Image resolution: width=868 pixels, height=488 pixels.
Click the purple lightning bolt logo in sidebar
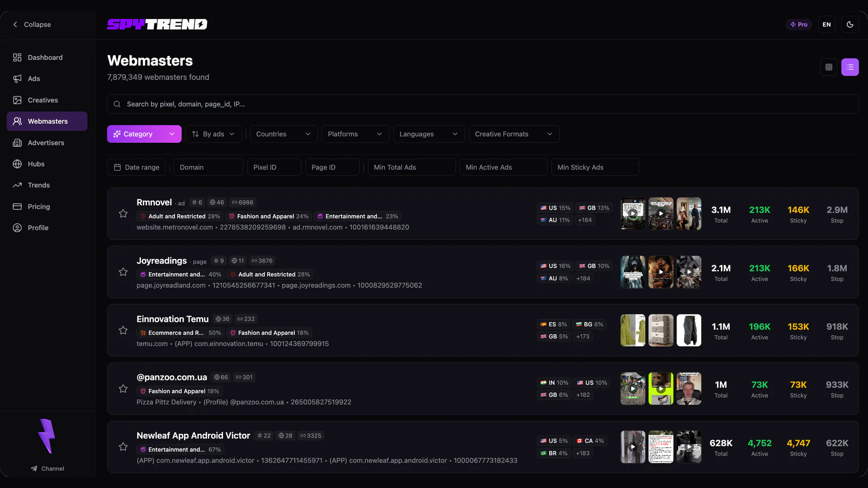click(47, 436)
